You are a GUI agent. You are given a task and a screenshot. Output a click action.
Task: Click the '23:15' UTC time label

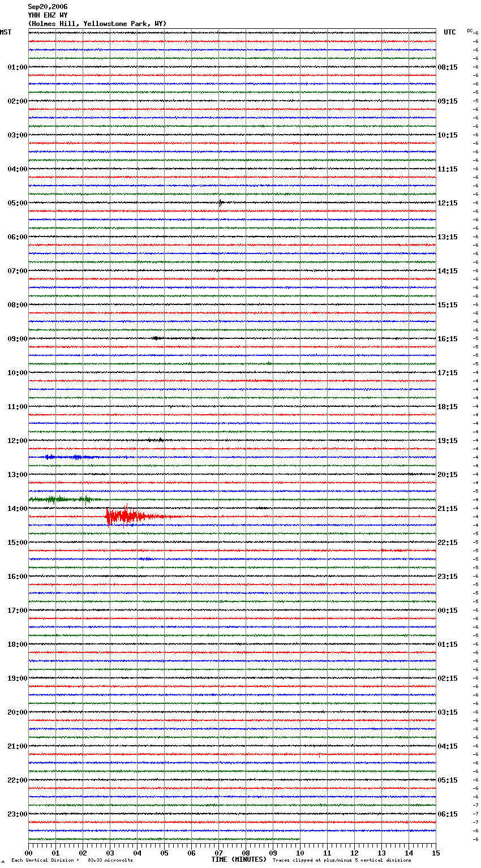pos(448,577)
